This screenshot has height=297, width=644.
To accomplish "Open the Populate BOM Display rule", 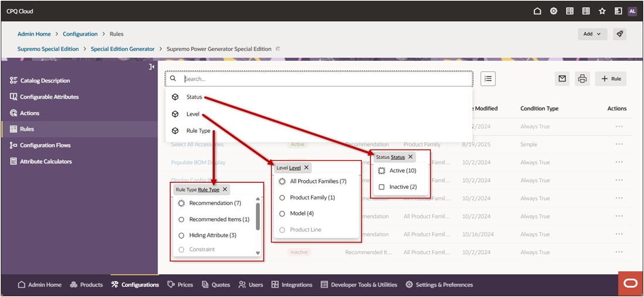I will tap(198, 163).
